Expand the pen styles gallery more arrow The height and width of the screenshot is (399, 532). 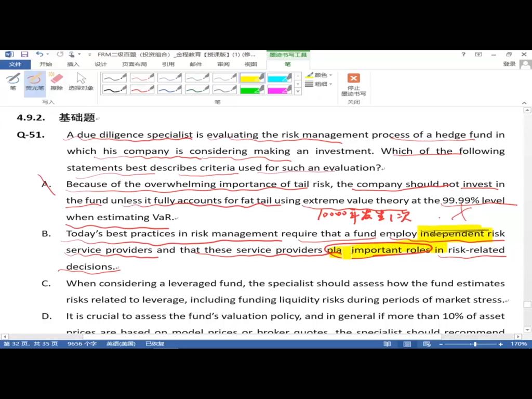(298, 91)
